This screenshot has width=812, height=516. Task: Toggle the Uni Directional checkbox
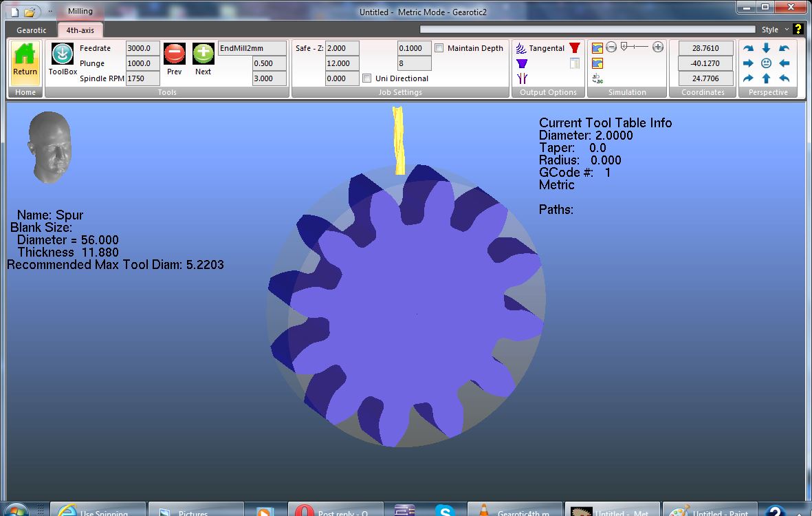[367, 78]
